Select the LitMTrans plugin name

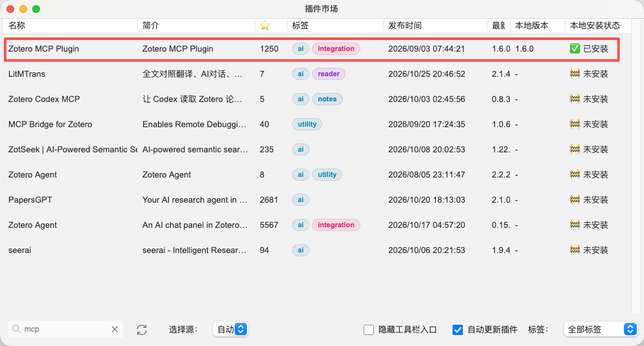click(x=26, y=74)
